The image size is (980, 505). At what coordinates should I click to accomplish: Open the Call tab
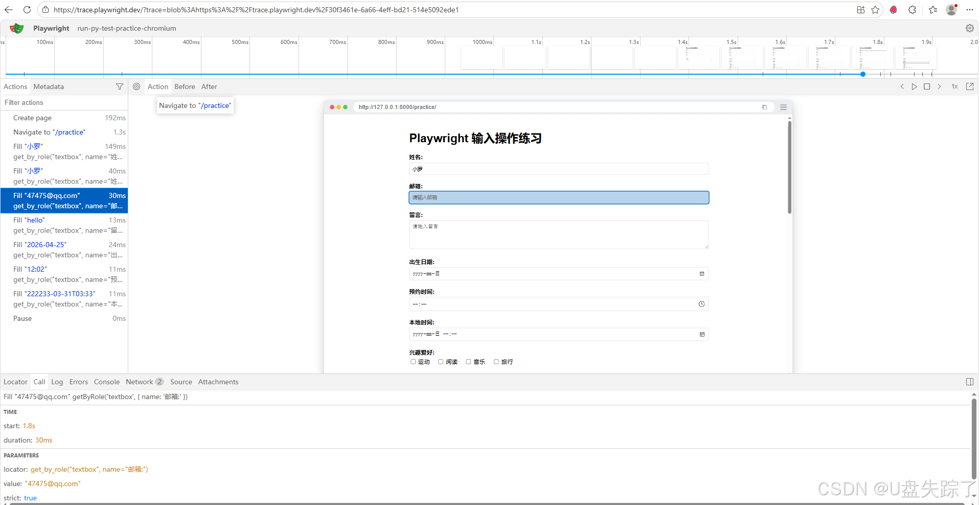[39, 382]
